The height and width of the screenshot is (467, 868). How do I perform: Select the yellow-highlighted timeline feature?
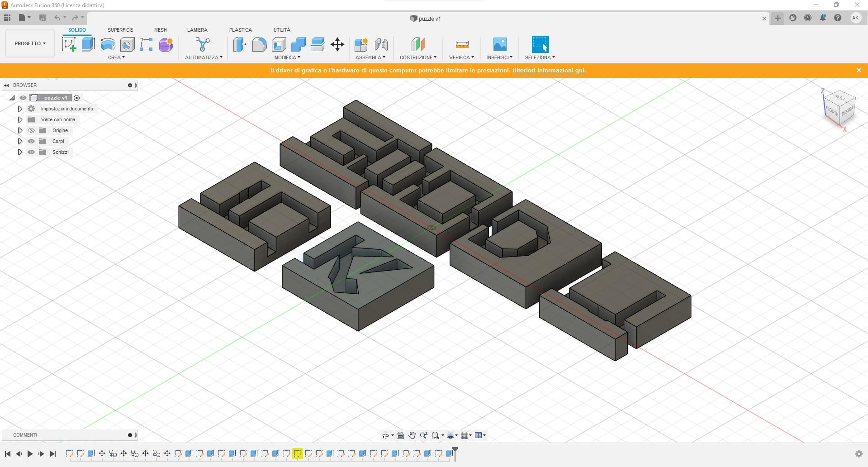point(298,453)
